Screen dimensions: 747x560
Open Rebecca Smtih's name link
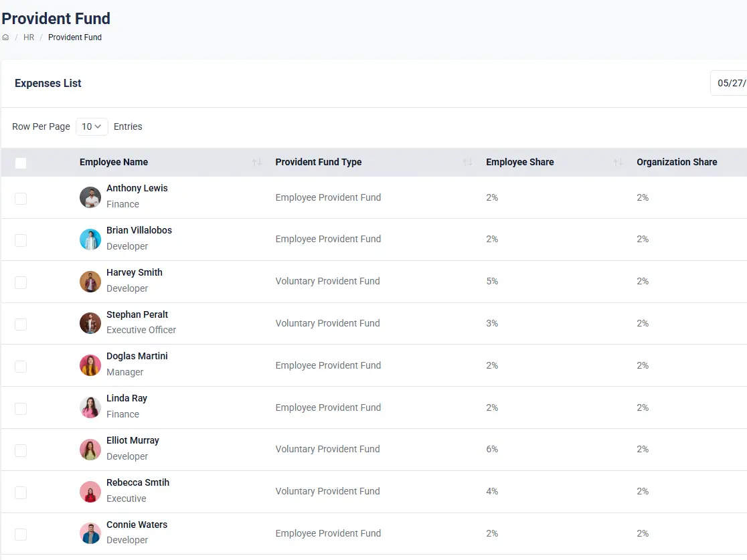pos(138,482)
